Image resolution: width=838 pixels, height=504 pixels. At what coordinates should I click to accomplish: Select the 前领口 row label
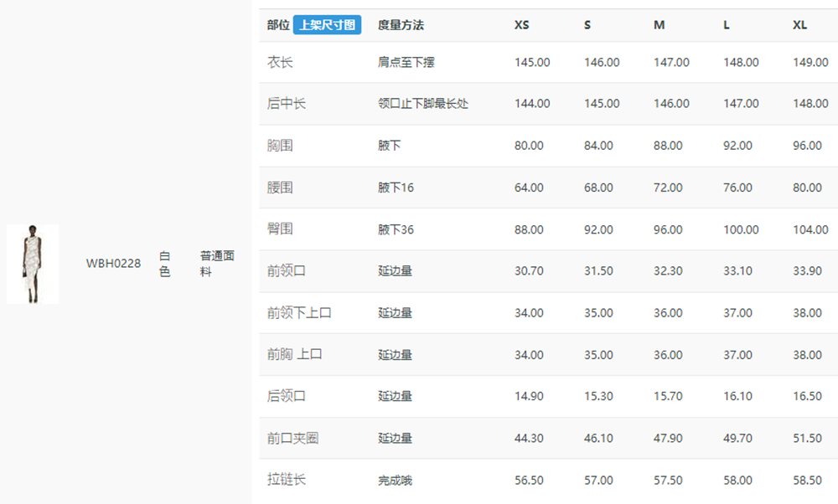click(287, 270)
